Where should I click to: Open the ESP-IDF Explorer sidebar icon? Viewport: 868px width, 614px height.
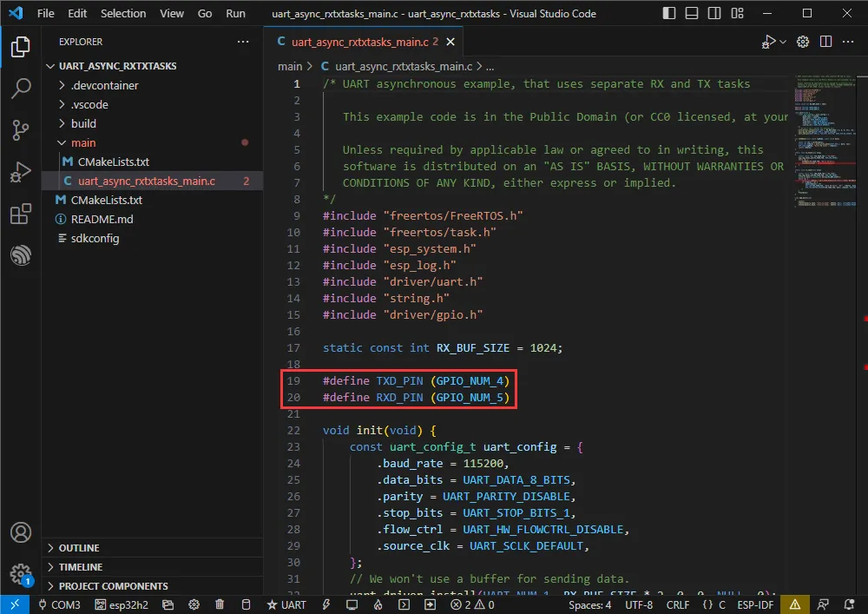[x=21, y=256]
